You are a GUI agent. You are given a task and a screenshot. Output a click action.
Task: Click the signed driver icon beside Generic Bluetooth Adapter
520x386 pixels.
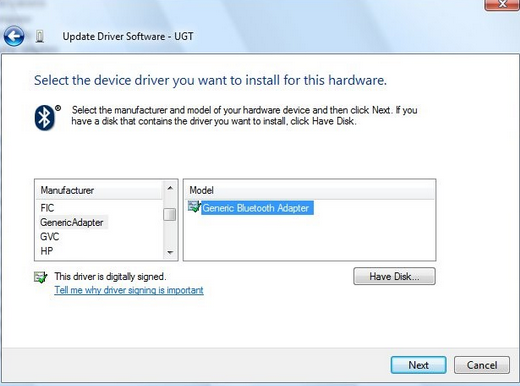pos(194,207)
